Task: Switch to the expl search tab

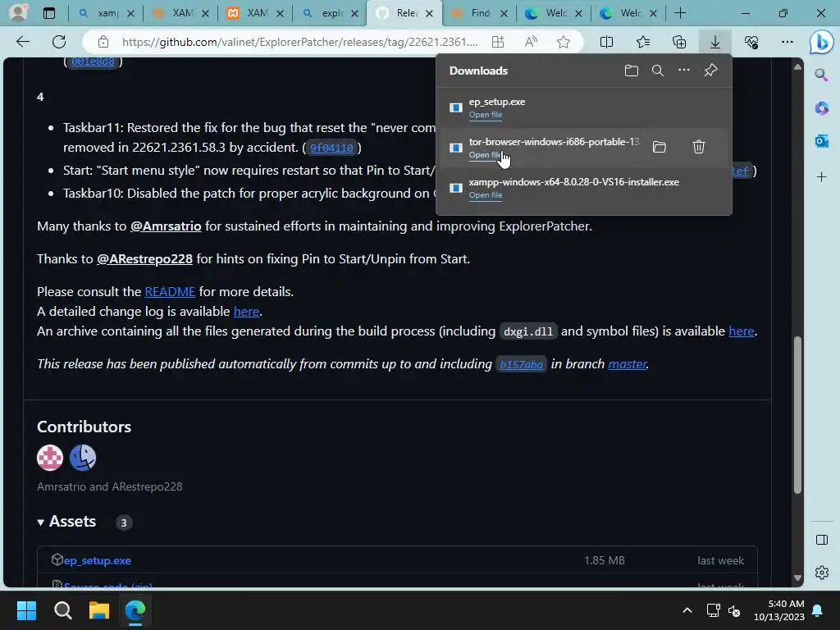Action: pos(330,13)
